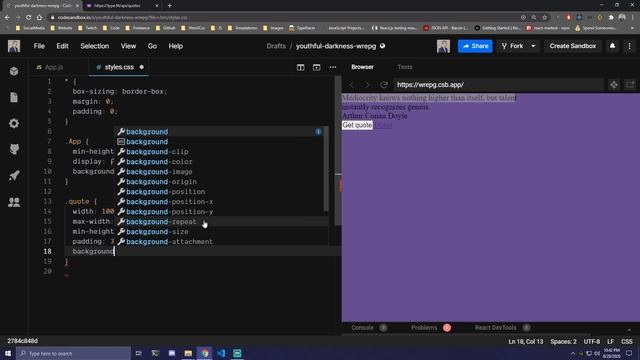Open the header kebab menu icon
The width and height of the screenshot is (640, 360).
pos(629,46)
